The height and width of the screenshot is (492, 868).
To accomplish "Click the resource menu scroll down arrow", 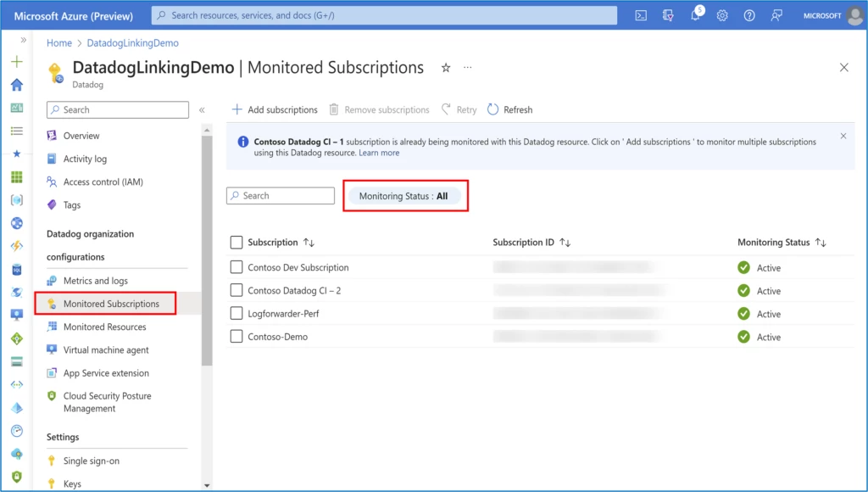I will pos(207,485).
